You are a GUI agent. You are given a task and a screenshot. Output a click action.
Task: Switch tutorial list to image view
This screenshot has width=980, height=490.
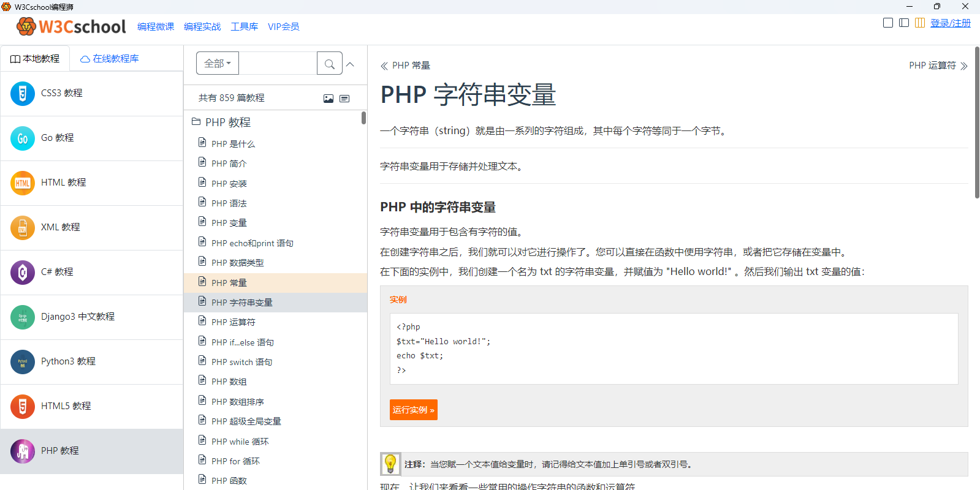(329, 99)
